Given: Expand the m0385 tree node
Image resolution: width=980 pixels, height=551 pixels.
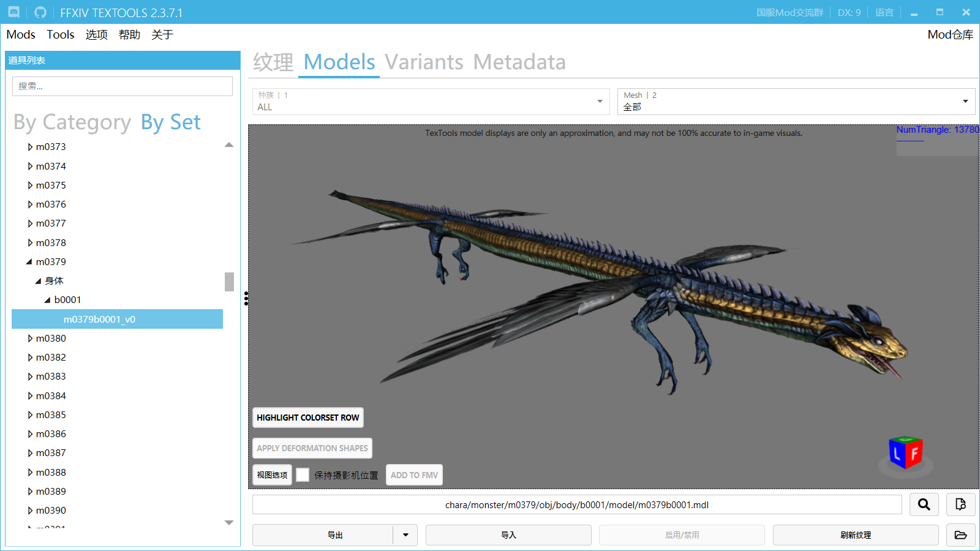Looking at the screenshot, I should tap(30, 415).
